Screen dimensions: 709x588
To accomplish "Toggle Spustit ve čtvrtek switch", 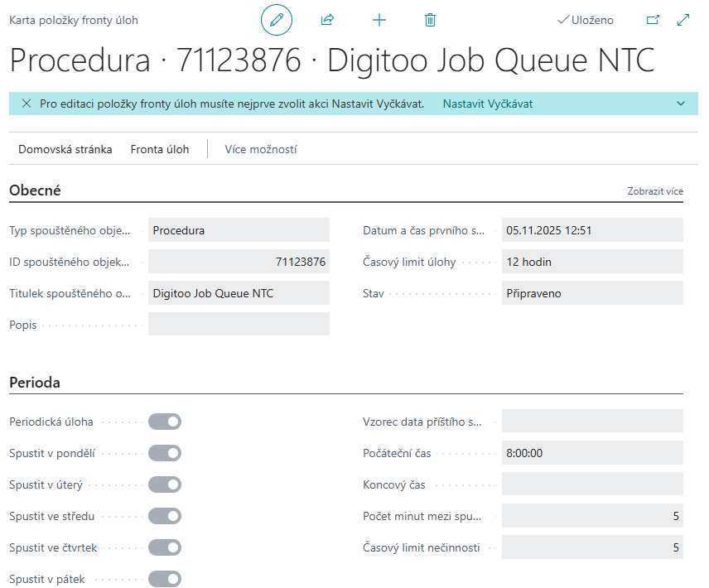I will (x=165, y=547).
